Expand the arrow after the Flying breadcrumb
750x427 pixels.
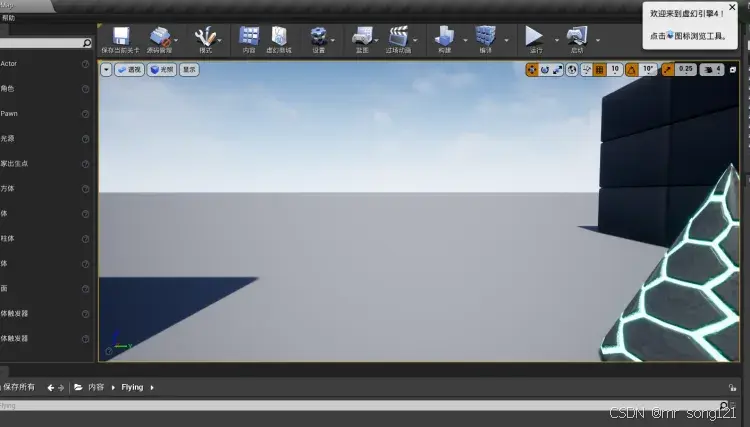tap(152, 388)
